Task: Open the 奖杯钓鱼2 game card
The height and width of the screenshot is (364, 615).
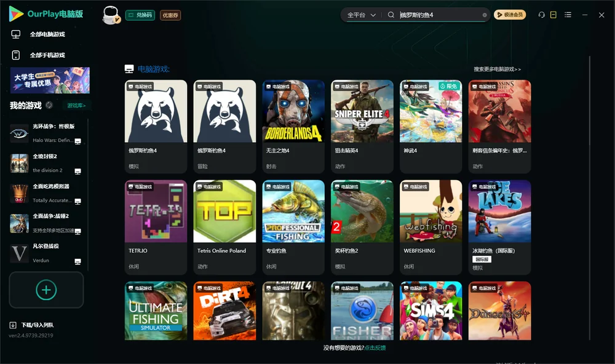Action: click(x=362, y=227)
